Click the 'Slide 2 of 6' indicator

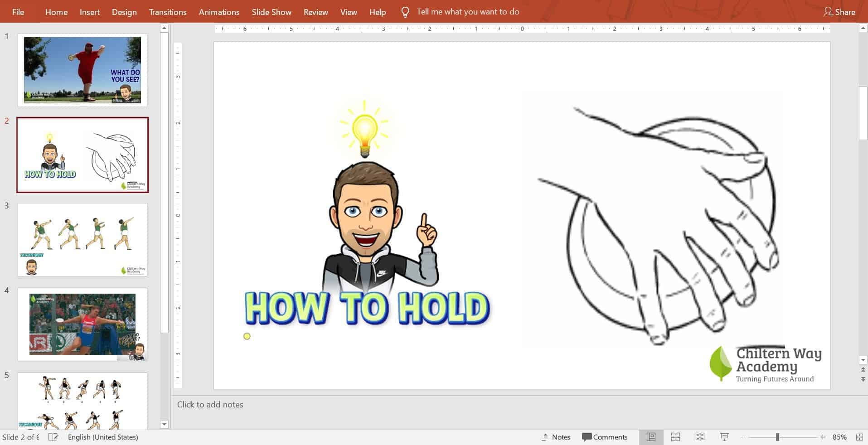[x=21, y=437]
